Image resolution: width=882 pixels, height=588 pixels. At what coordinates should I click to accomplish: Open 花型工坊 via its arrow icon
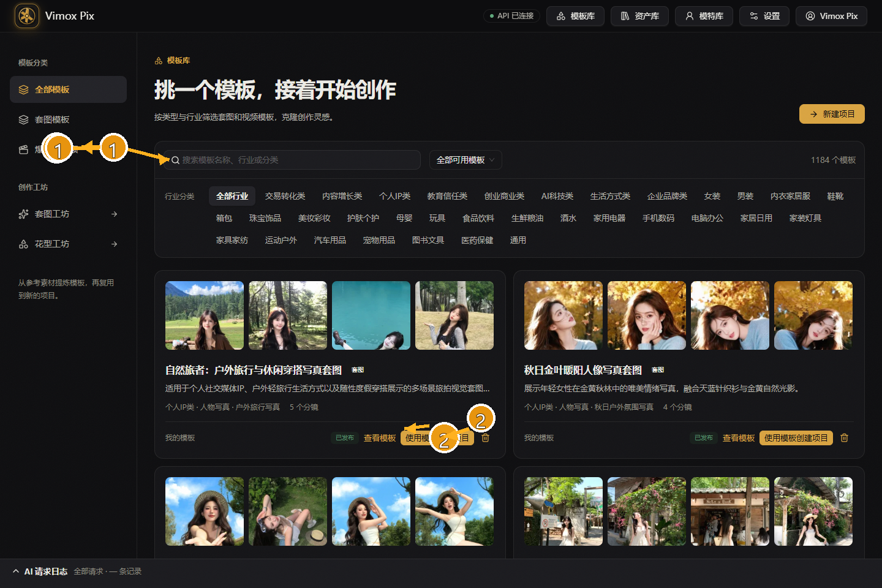click(115, 244)
